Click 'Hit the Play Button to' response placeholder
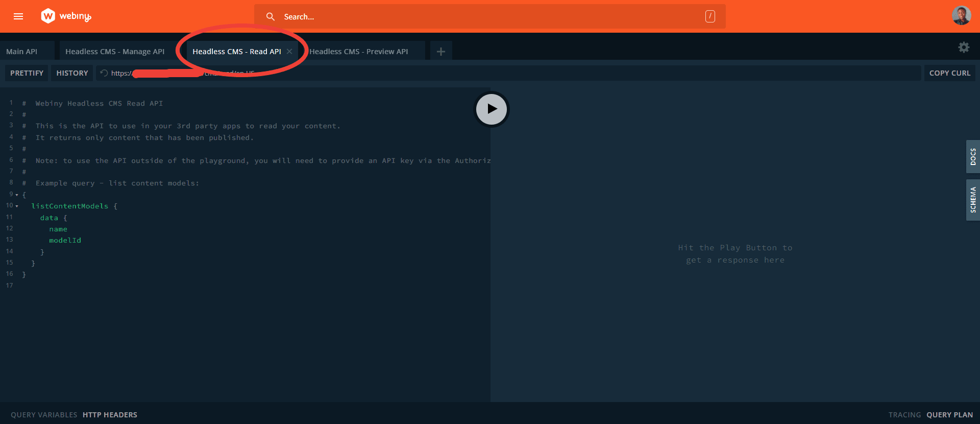The width and height of the screenshot is (980, 424). tap(735, 248)
